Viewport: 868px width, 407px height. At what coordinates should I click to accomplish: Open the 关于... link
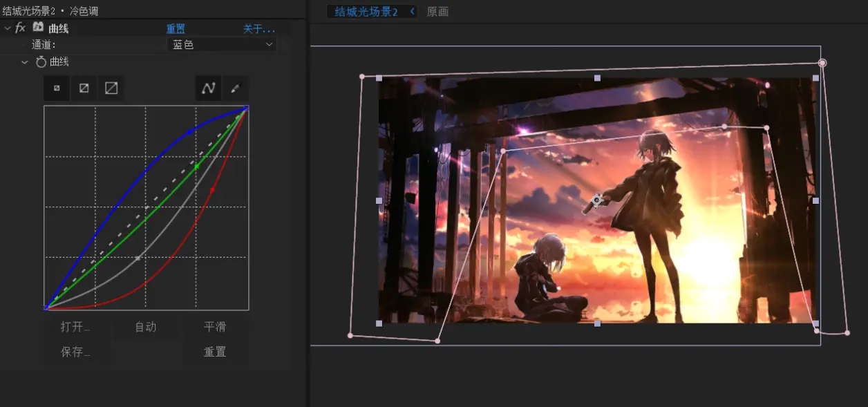pos(259,29)
